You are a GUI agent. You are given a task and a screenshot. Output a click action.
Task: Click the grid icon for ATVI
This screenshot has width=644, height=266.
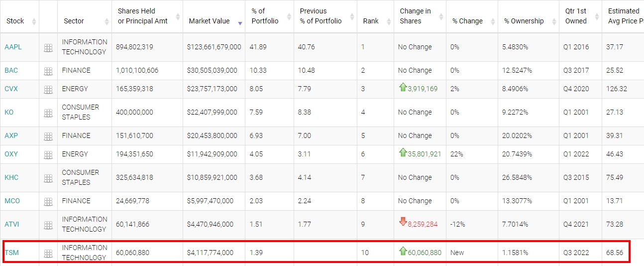coord(48,225)
